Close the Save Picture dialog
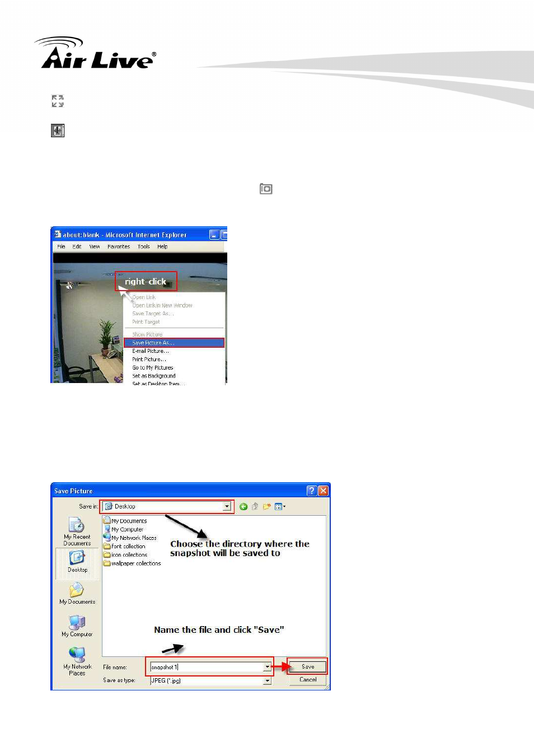Screen dimensions: 534x756 324,491
